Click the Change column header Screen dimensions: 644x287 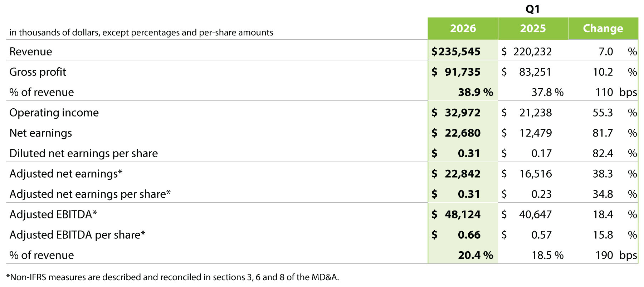pos(603,29)
